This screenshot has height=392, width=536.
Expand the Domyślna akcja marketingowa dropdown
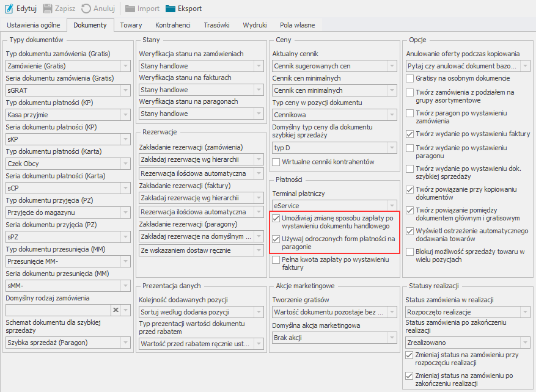point(392,338)
